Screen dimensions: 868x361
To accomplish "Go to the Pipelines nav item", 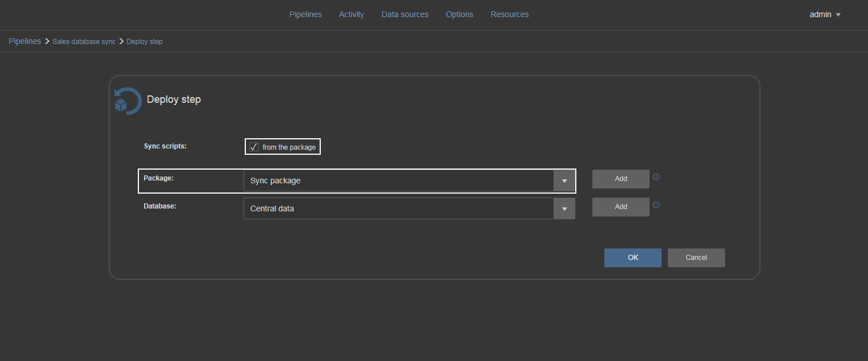I will (305, 14).
